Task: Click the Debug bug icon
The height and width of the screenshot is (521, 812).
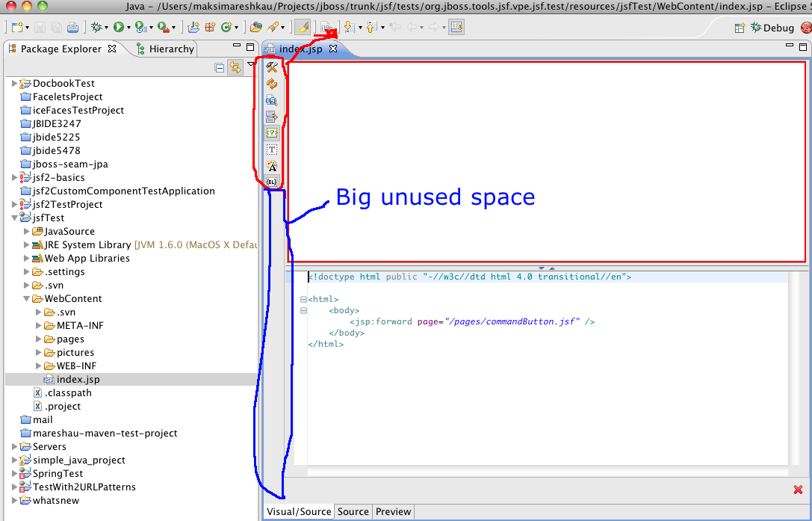Action: pos(96,27)
